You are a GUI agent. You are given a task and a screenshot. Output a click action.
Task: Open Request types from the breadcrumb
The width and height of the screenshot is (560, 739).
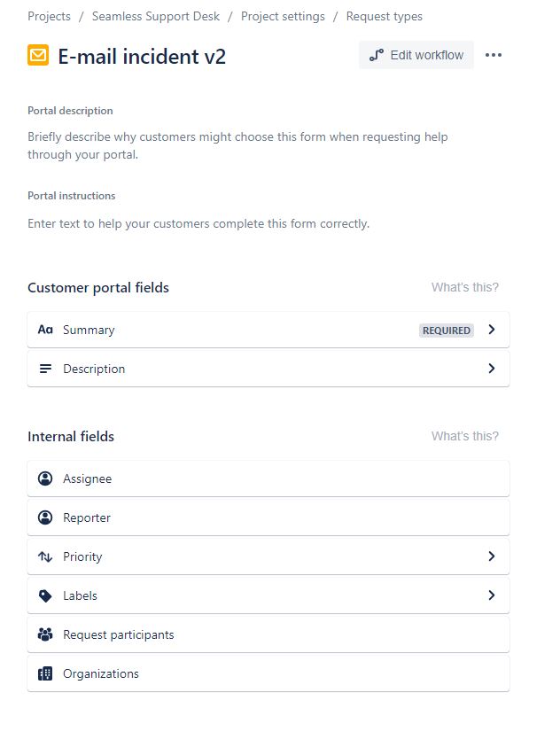384,16
